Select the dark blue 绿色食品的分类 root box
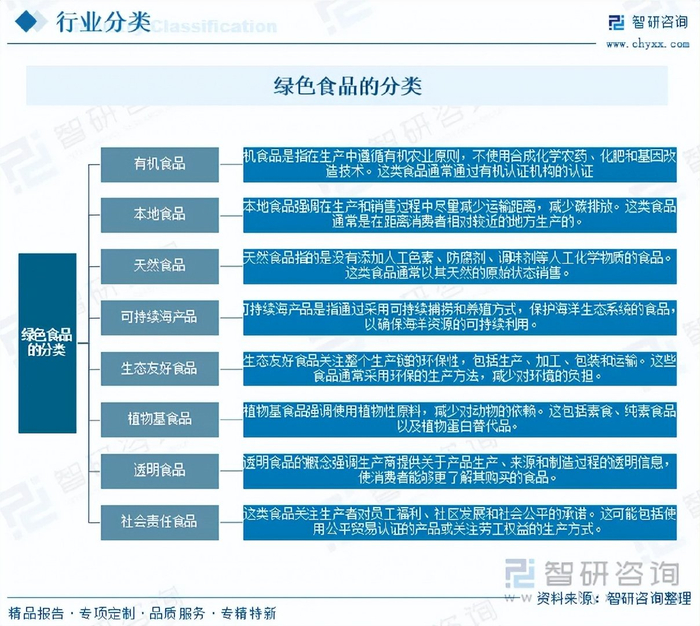The width and height of the screenshot is (700, 626). point(47,343)
